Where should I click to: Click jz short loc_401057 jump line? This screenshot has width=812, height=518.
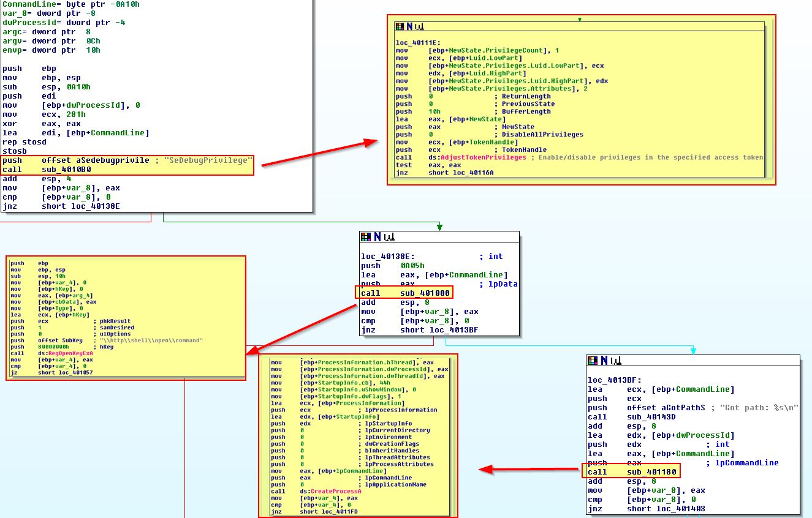[51, 372]
